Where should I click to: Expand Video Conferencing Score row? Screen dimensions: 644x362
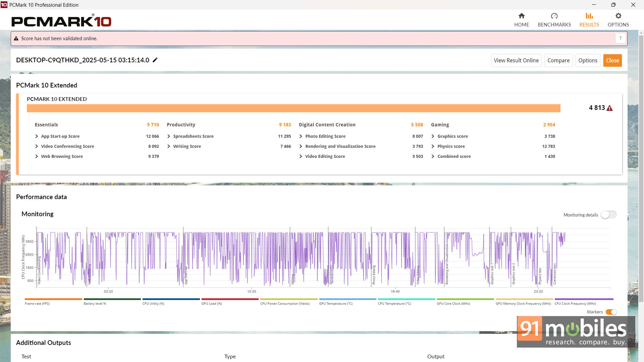click(x=37, y=146)
